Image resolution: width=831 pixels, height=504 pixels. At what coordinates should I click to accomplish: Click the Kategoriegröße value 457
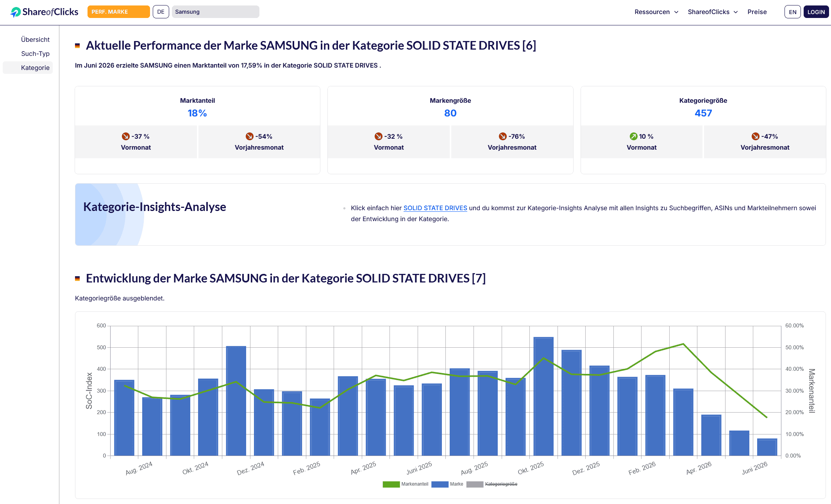coord(703,113)
